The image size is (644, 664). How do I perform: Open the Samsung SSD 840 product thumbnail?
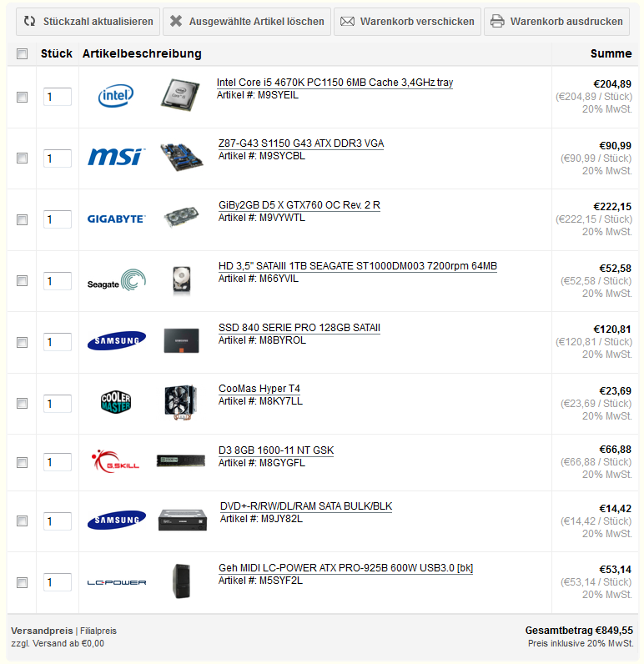coord(182,341)
